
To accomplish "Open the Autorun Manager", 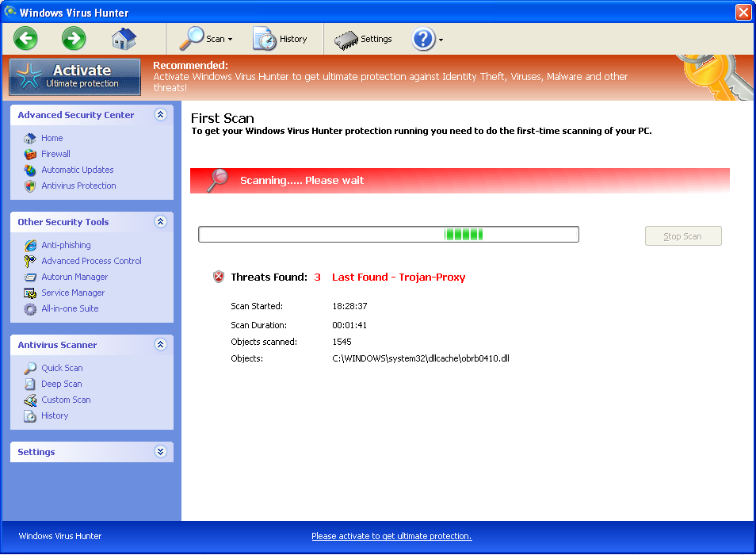I will click(x=74, y=277).
